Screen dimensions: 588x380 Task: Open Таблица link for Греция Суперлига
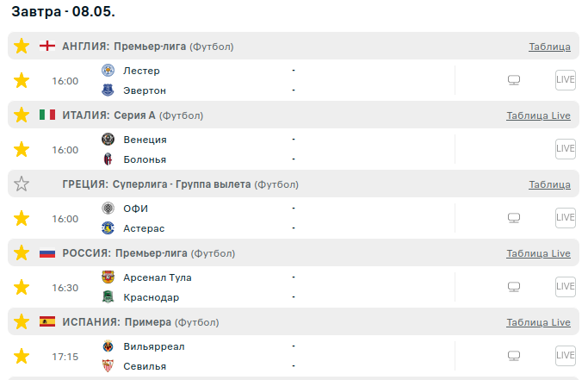(x=549, y=184)
